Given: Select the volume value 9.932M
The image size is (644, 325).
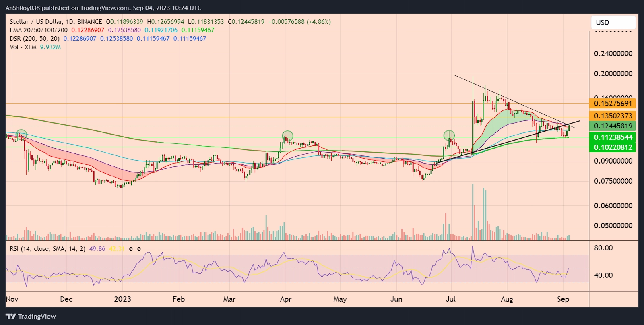Looking at the screenshot, I should click(50, 47).
